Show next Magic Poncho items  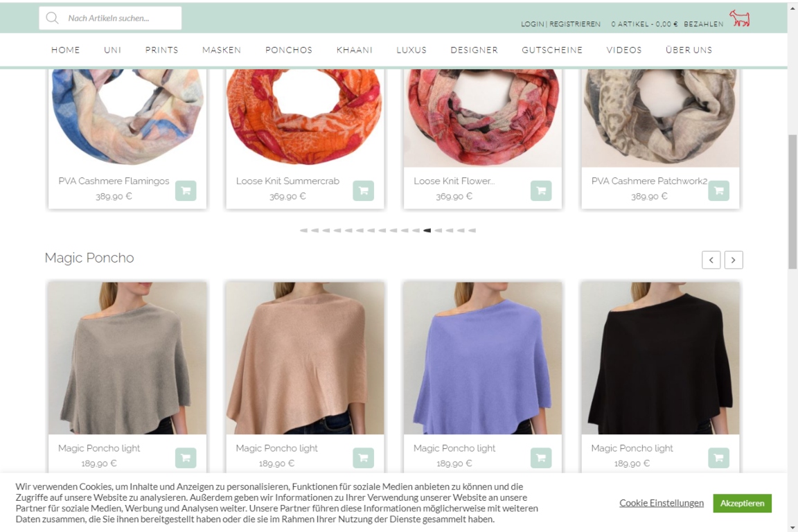pyautogui.click(x=734, y=260)
